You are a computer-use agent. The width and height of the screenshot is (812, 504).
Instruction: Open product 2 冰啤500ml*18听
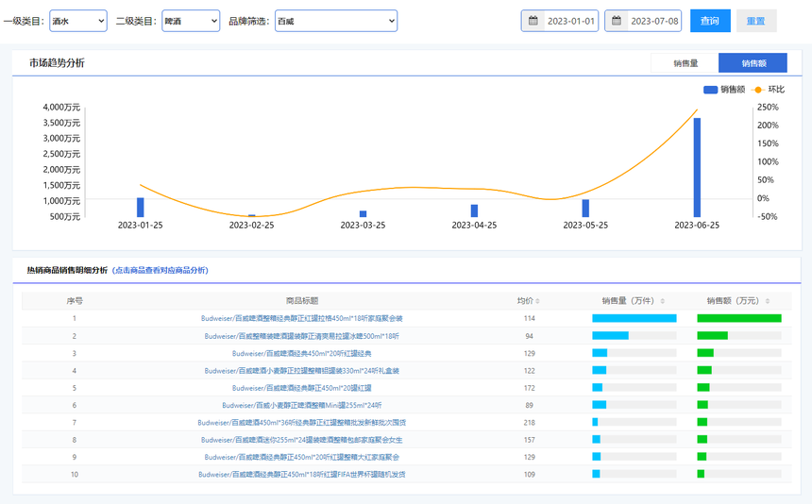coord(302,336)
